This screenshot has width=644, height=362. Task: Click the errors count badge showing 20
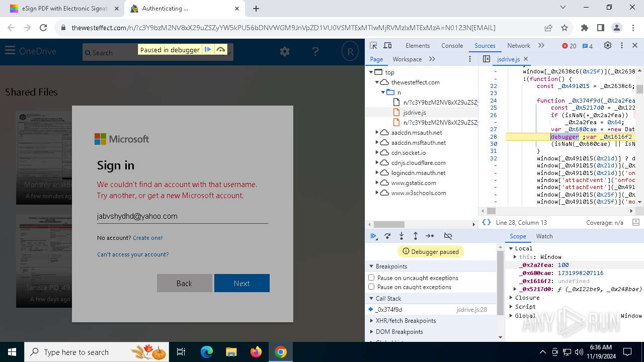[x=569, y=46]
